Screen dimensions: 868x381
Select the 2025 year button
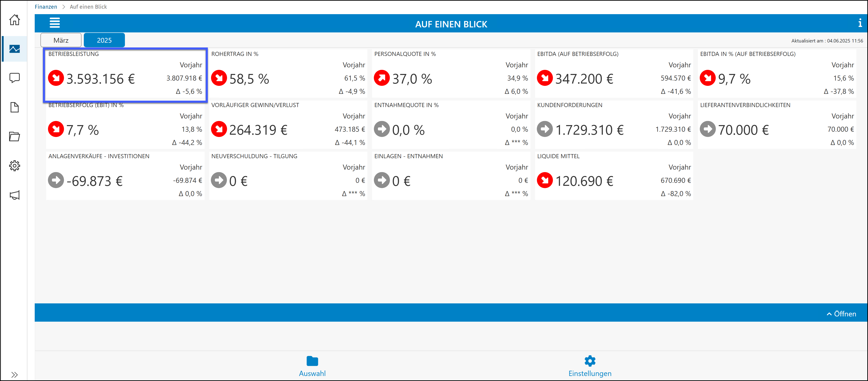point(104,40)
